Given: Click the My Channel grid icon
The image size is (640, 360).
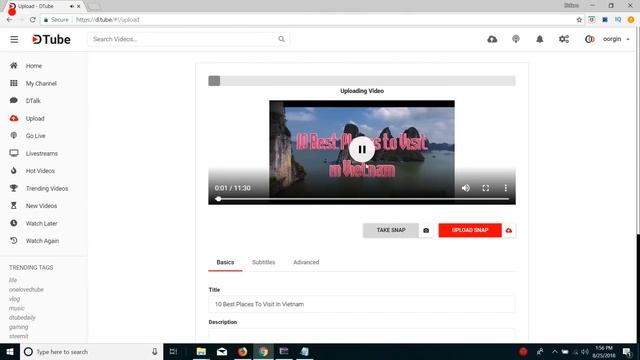Looking at the screenshot, I should point(14,83).
